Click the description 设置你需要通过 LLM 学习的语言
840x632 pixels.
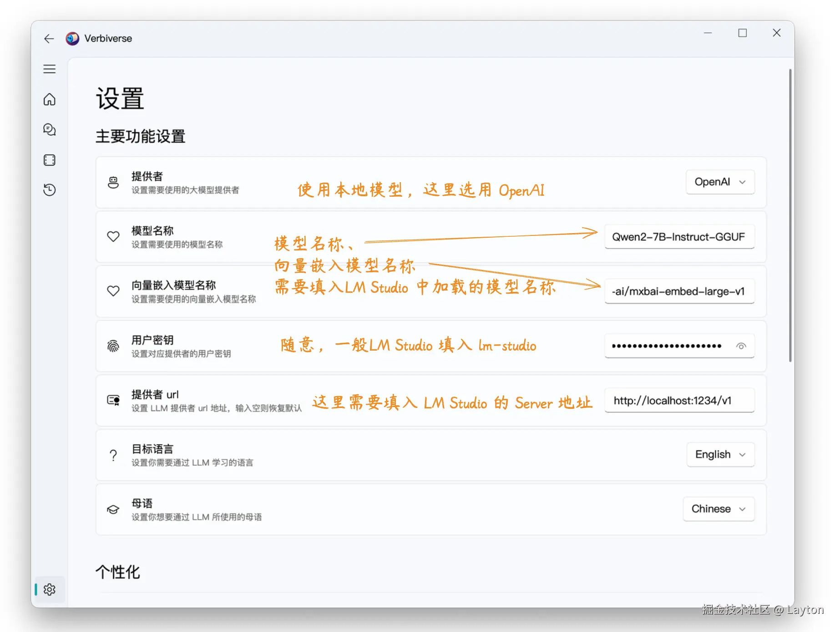(192, 463)
